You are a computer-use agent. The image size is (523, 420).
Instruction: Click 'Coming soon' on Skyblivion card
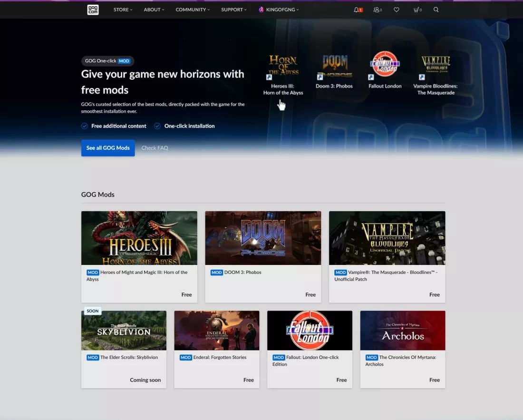click(145, 380)
